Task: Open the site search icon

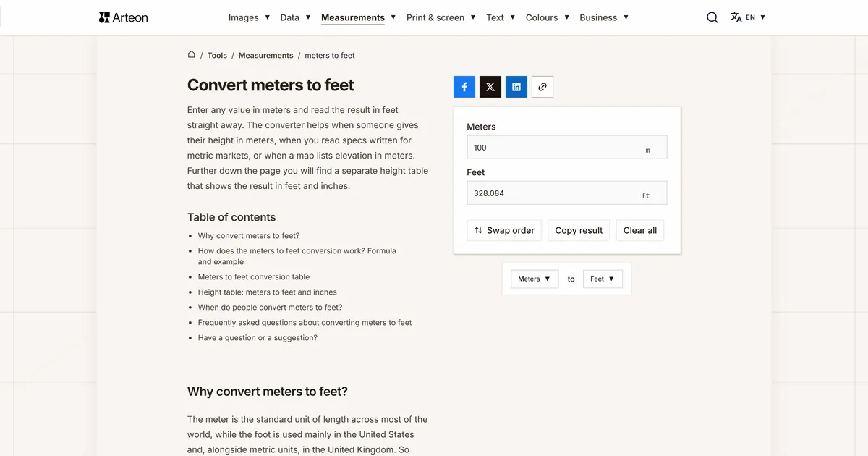Action: pyautogui.click(x=712, y=17)
